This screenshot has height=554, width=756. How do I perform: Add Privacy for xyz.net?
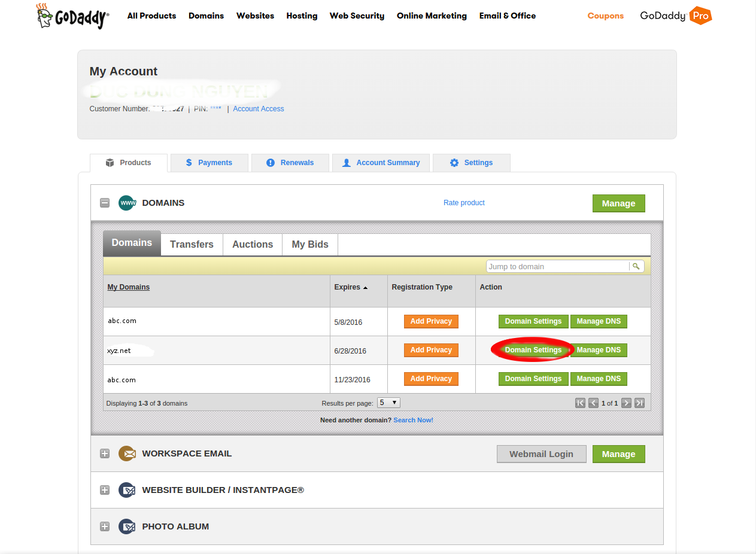(x=431, y=350)
